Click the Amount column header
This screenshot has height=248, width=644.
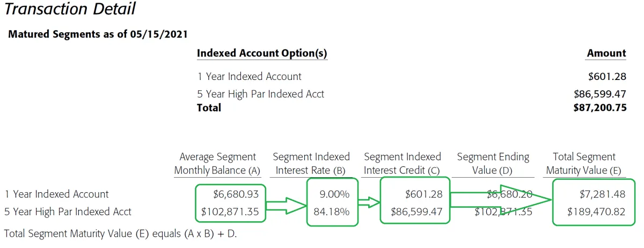[606, 53]
